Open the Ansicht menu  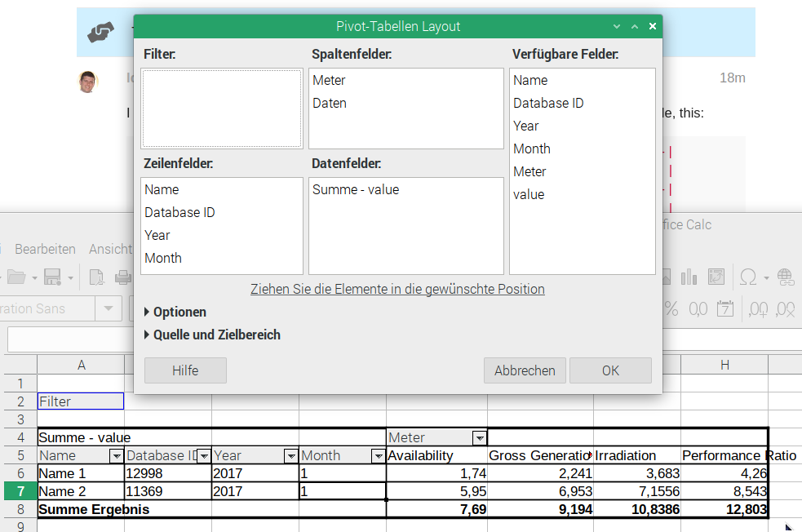coord(111,249)
